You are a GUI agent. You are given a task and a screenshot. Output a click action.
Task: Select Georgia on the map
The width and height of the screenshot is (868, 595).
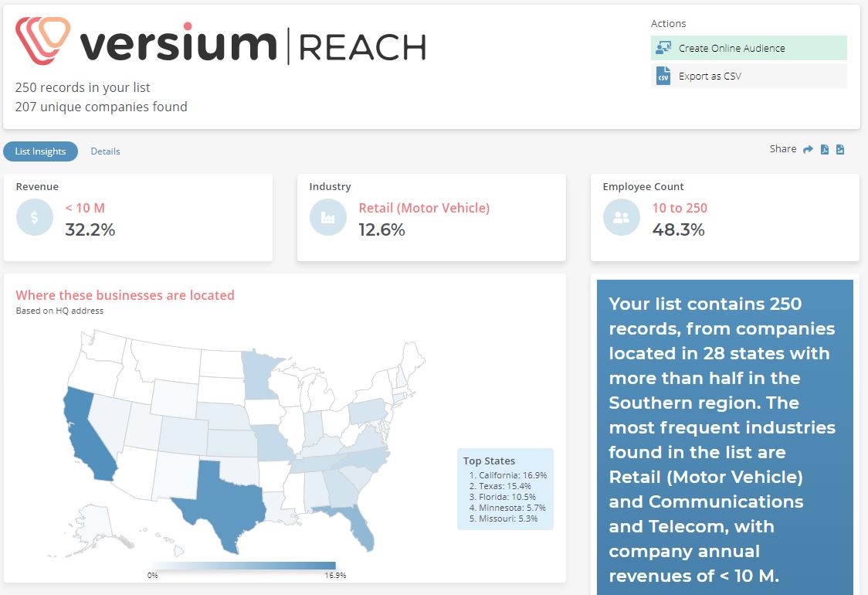[341, 488]
